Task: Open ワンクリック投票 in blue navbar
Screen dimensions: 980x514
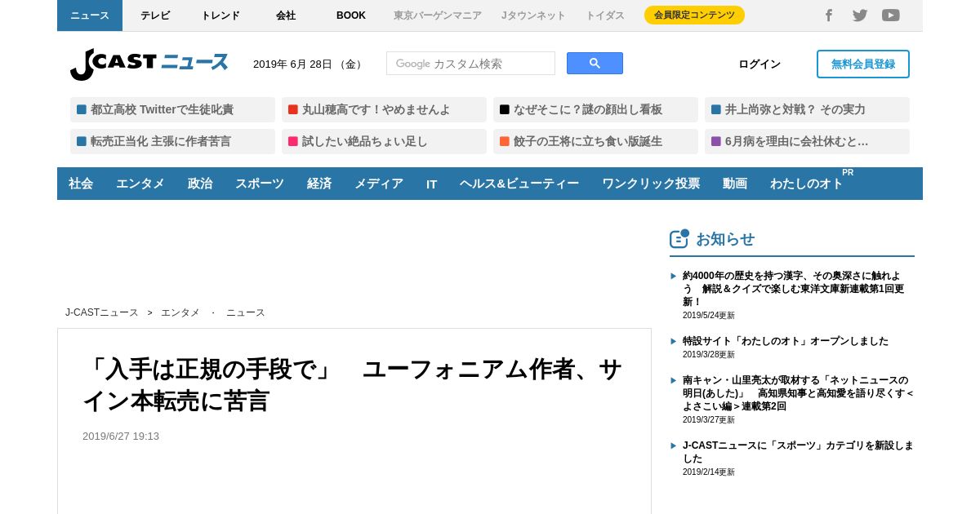Action: [651, 184]
